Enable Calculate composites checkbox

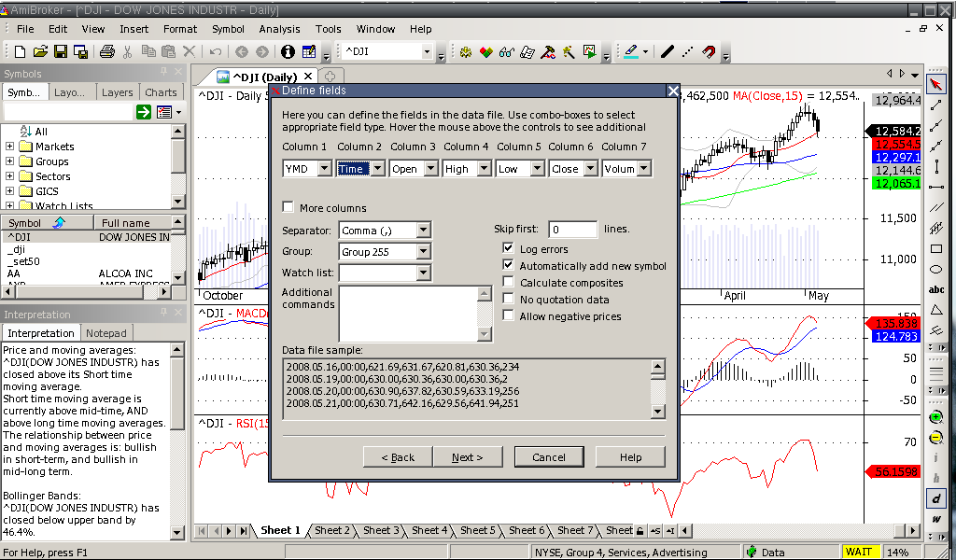[x=508, y=282]
